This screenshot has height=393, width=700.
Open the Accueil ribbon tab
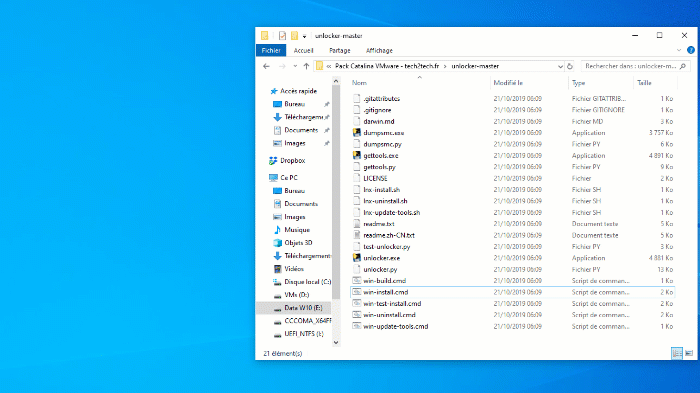click(304, 50)
